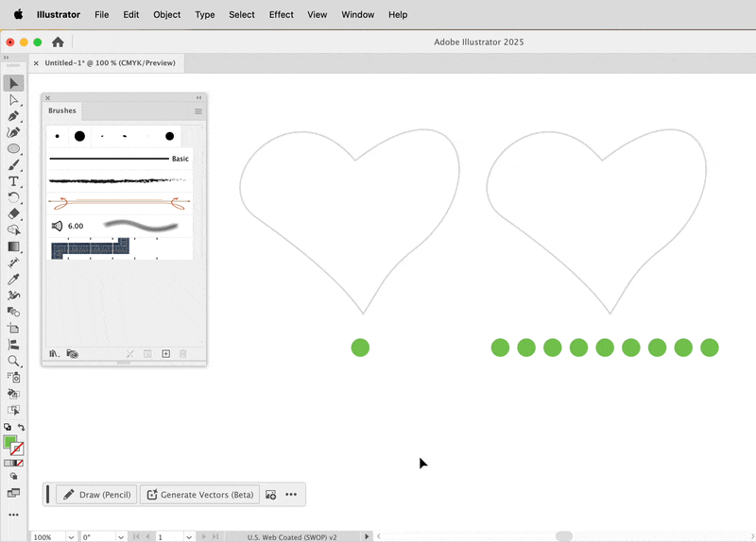Image resolution: width=756 pixels, height=542 pixels.
Task: Select the Basic brush row
Action: (120, 159)
